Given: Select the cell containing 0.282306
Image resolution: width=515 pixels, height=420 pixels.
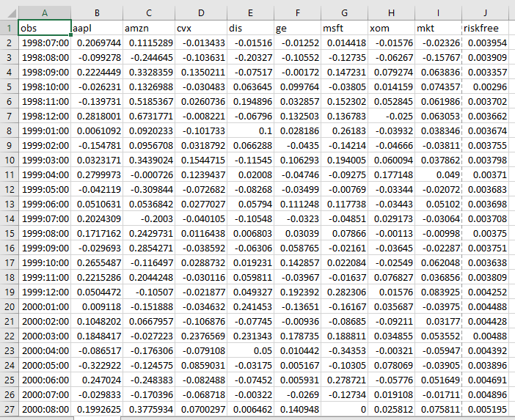Looking at the screenshot, I should tap(344, 292).
